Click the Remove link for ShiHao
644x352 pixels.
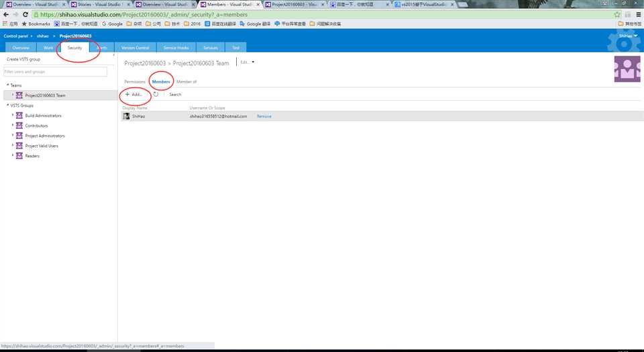[x=264, y=116]
